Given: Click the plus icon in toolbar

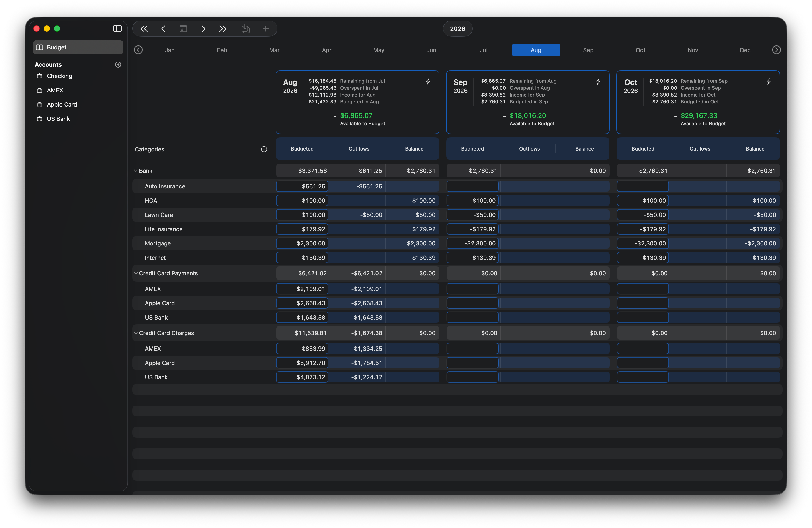Looking at the screenshot, I should click(x=266, y=29).
